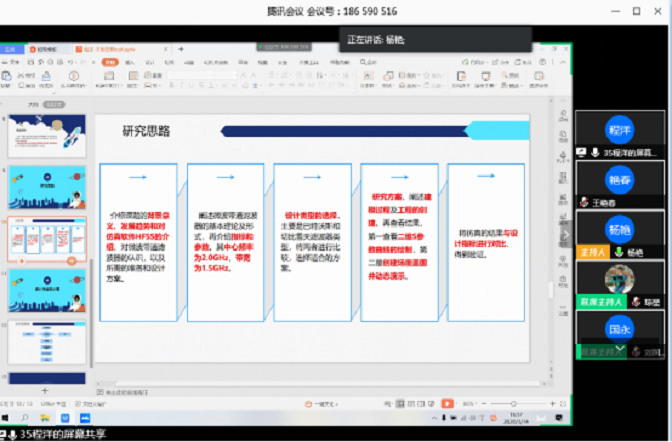Image resolution: width=672 pixels, height=442 pixels.
Task: Click the screen-share icon in 程洋's participant tile
Action: click(582, 152)
